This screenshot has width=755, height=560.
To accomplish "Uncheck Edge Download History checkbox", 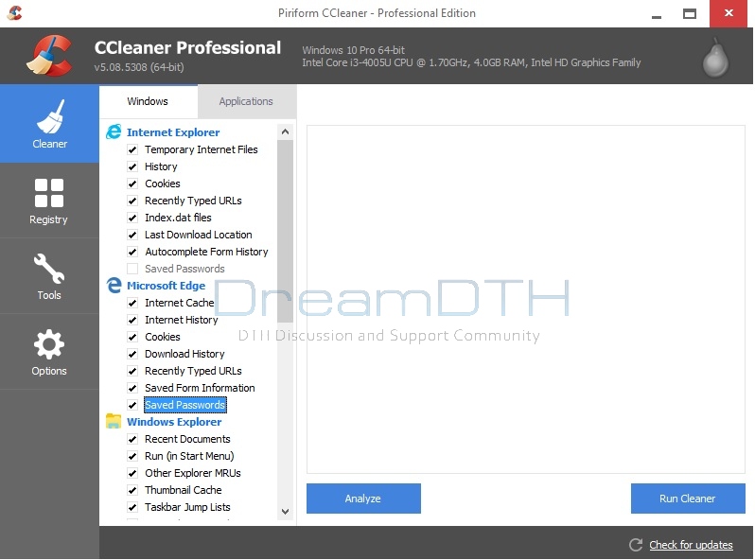I will coord(132,354).
